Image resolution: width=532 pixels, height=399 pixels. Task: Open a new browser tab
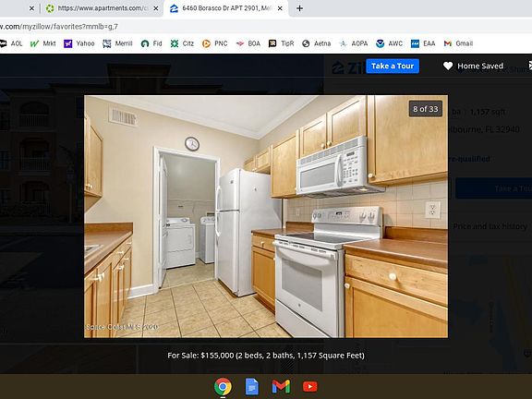(x=299, y=8)
